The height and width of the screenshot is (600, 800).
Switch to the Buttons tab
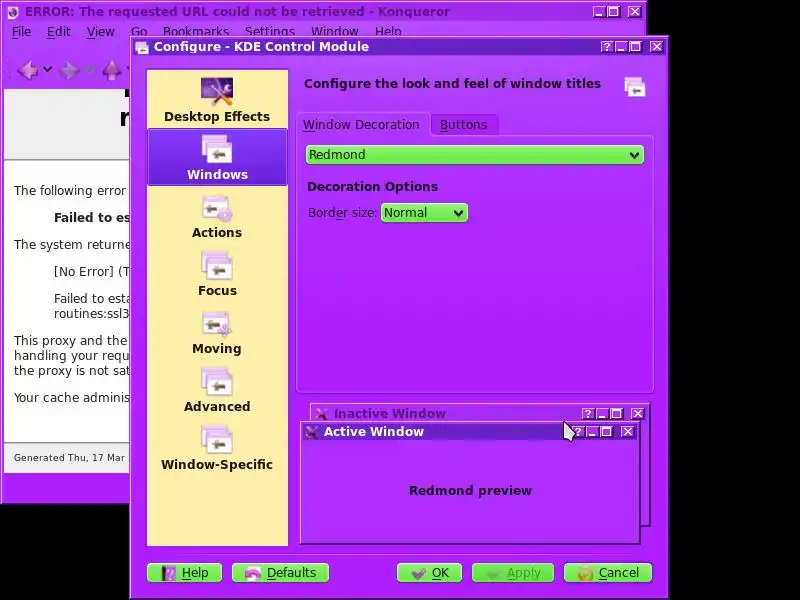pos(464,125)
